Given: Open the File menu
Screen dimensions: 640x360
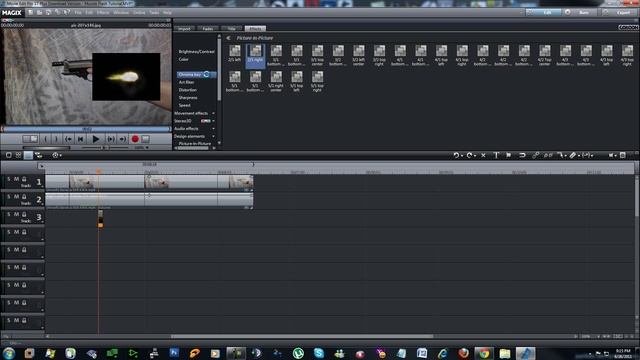Looking at the screenshot, I should pos(78,13).
